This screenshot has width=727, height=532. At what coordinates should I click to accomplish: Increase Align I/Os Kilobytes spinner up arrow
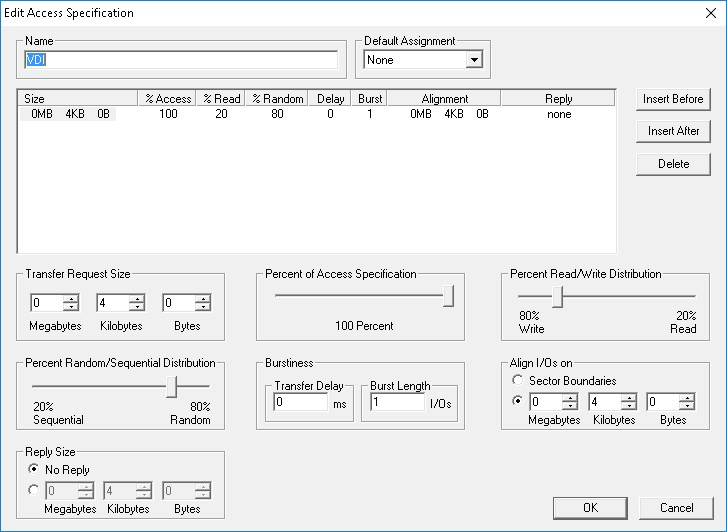(629, 397)
